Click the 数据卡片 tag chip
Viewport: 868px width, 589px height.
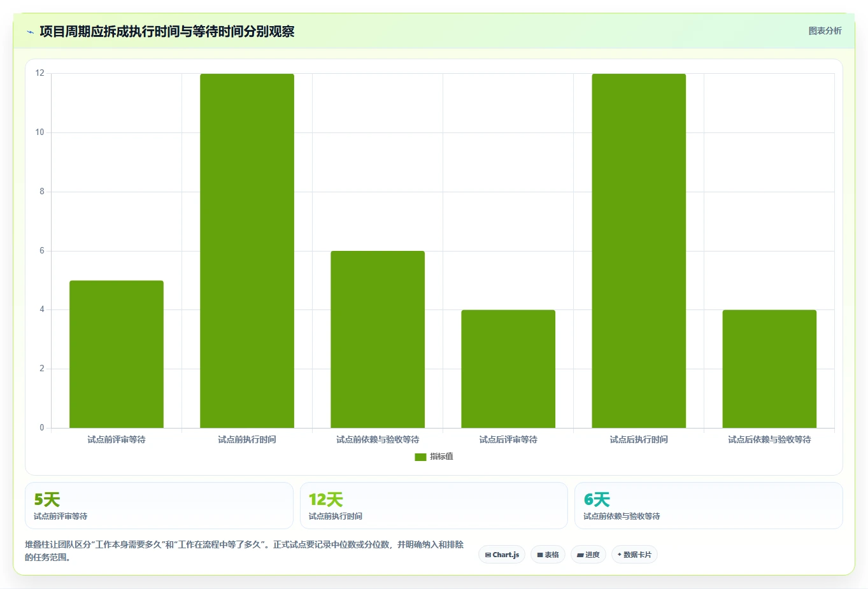(x=634, y=555)
